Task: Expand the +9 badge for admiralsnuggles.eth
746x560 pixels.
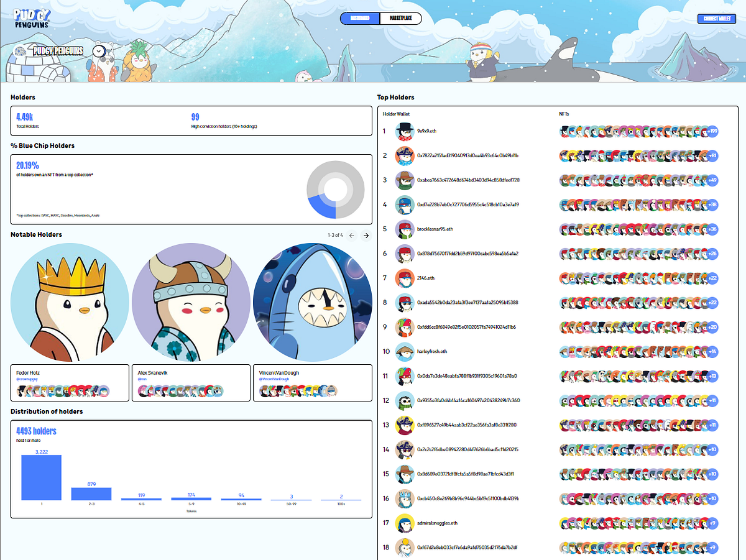Action: click(x=712, y=523)
